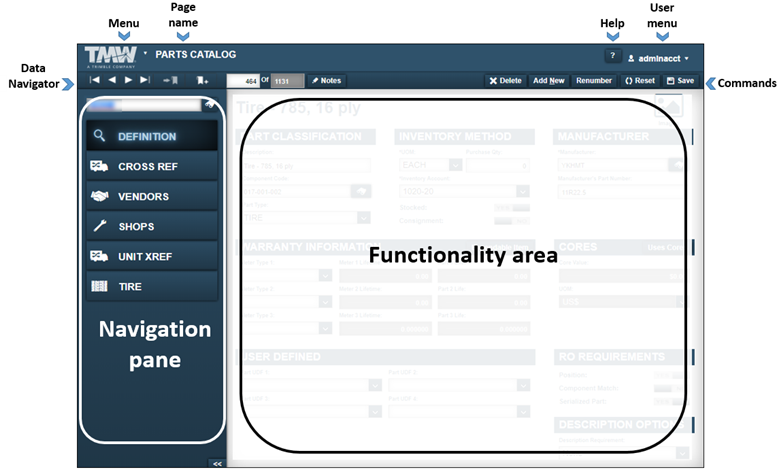Open the UOM dropdown showing EACH
This screenshot has height=472, width=779.
click(456, 164)
